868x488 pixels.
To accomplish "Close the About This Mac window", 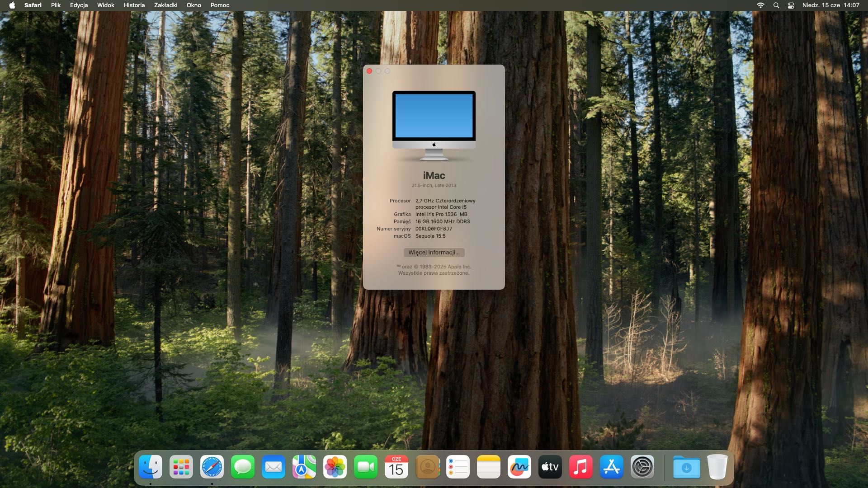I will click(x=369, y=71).
